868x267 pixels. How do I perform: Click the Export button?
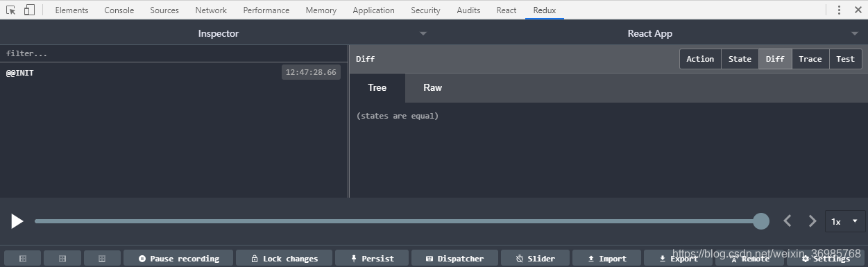pyautogui.click(x=679, y=259)
